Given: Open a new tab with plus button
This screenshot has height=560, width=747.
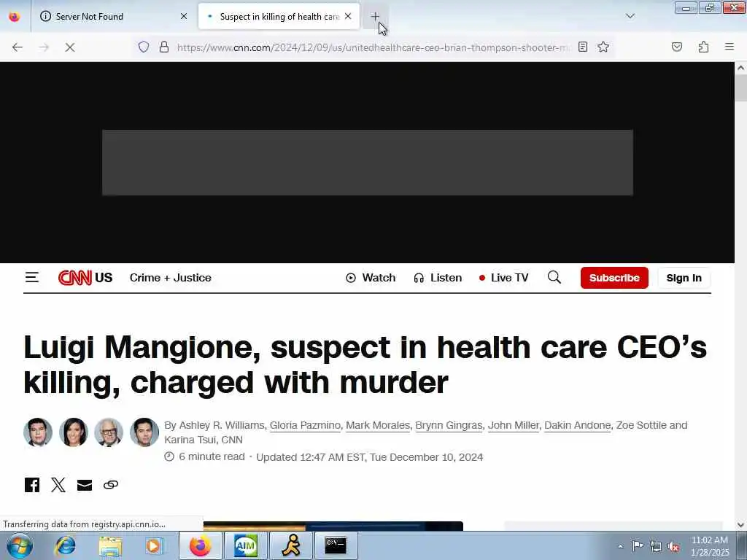Looking at the screenshot, I should [375, 17].
